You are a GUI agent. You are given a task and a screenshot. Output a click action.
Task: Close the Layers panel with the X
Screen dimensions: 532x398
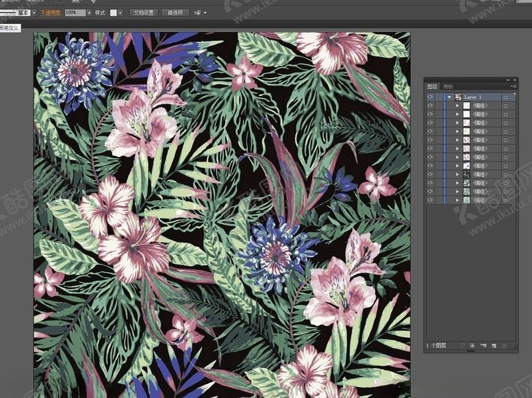click(515, 79)
